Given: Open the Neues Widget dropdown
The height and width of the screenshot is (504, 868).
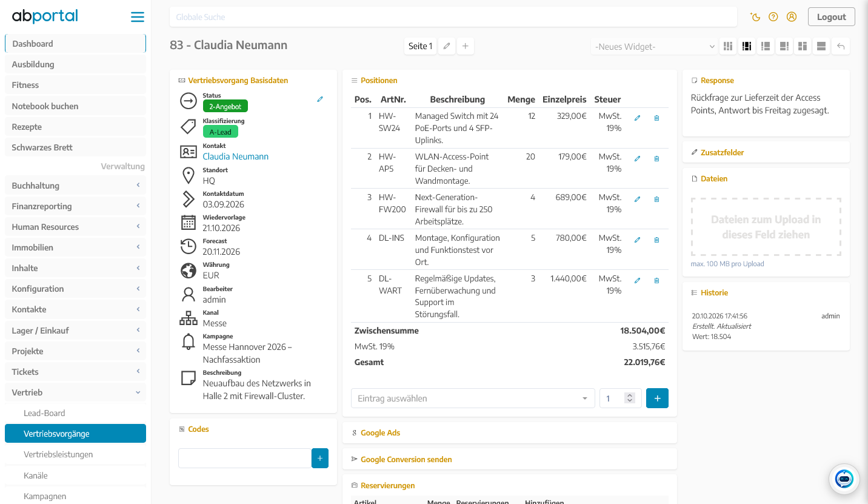Looking at the screenshot, I should point(655,46).
